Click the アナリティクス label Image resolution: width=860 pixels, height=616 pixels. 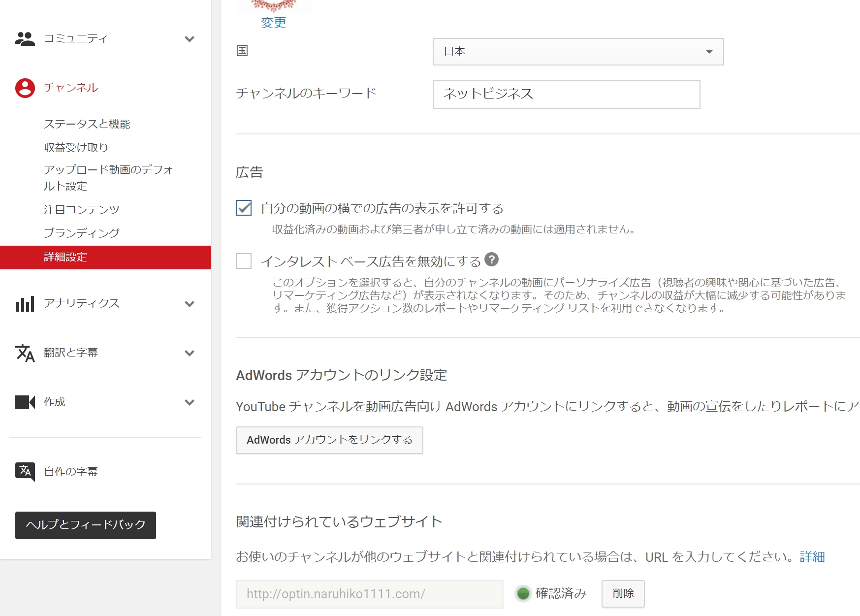(x=82, y=303)
